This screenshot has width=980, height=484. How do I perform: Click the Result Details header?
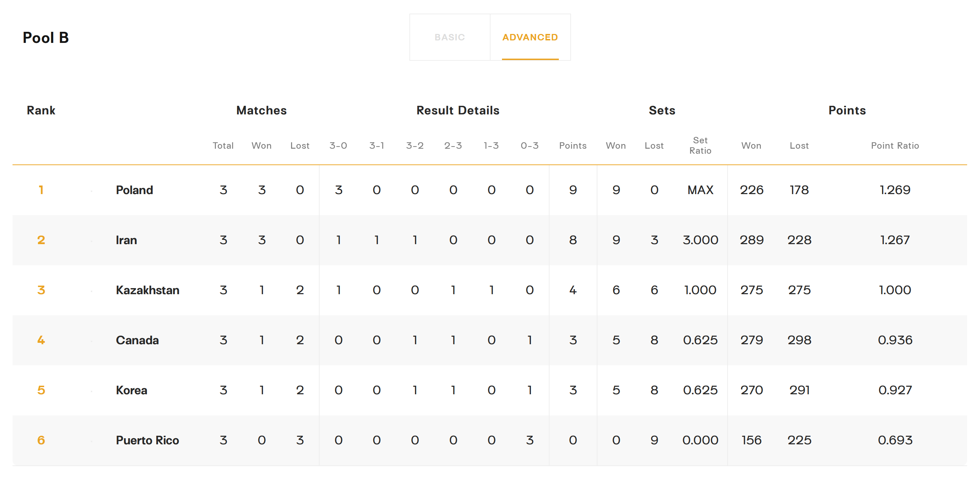(458, 110)
